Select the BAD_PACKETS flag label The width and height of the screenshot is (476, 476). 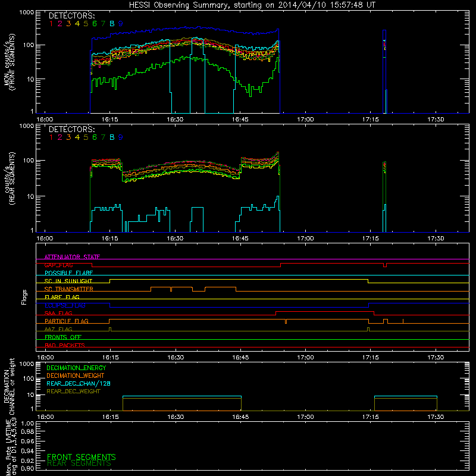point(65,345)
